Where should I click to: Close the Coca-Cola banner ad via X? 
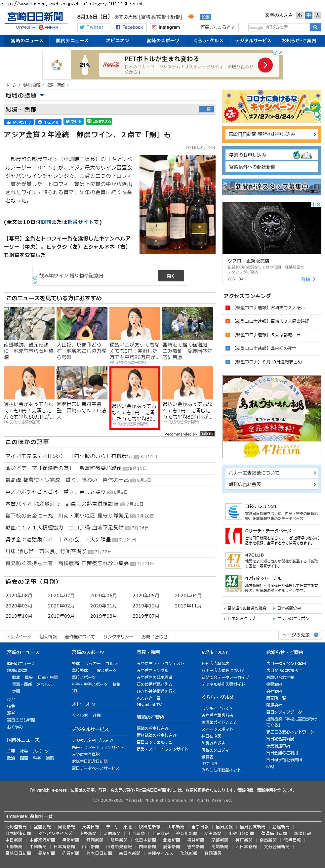(x=280, y=53)
